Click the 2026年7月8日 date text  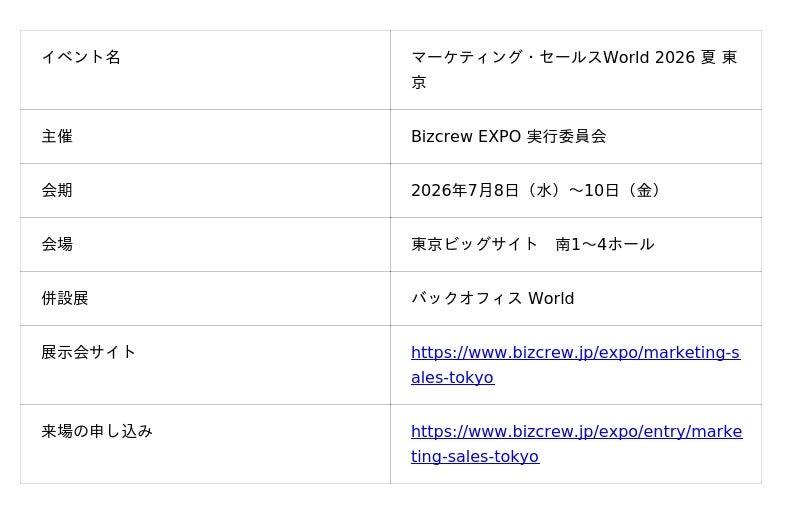(465, 190)
